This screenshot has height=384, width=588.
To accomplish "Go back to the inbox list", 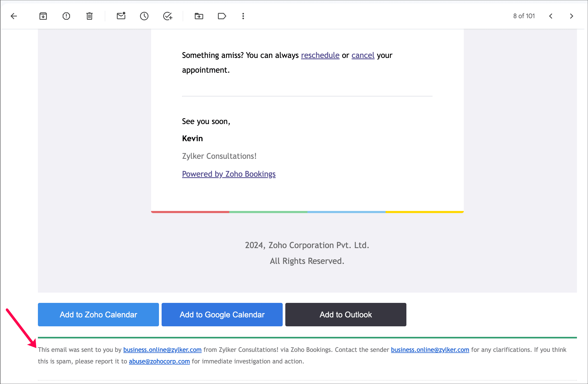I will click(x=14, y=16).
